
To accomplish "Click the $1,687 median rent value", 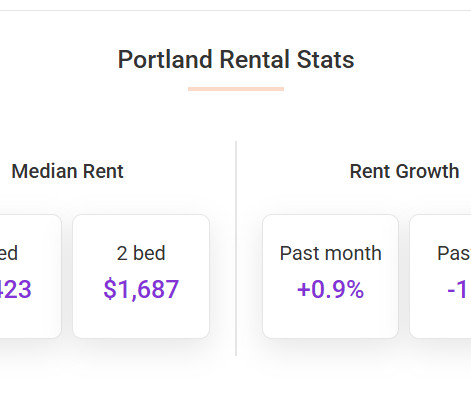I will [141, 289].
